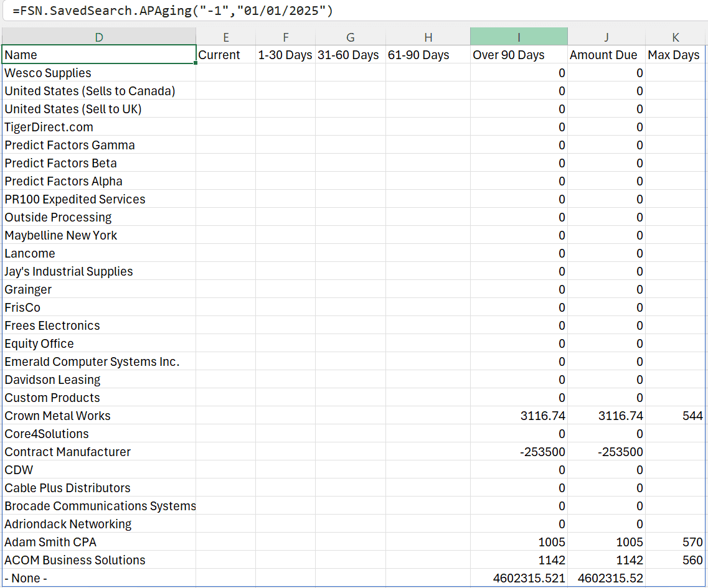
Task: Select column D header
Action: [x=99, y=37]
